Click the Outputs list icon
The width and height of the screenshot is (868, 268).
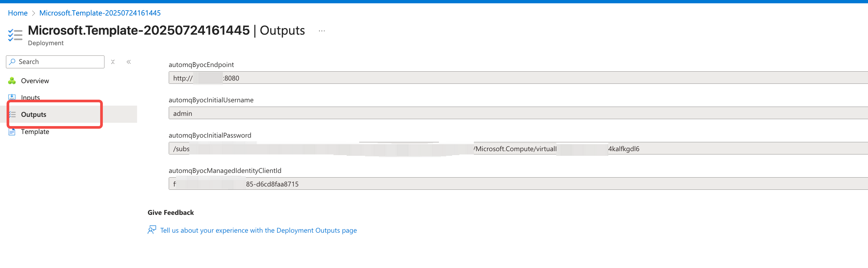(x=12, y=115)
